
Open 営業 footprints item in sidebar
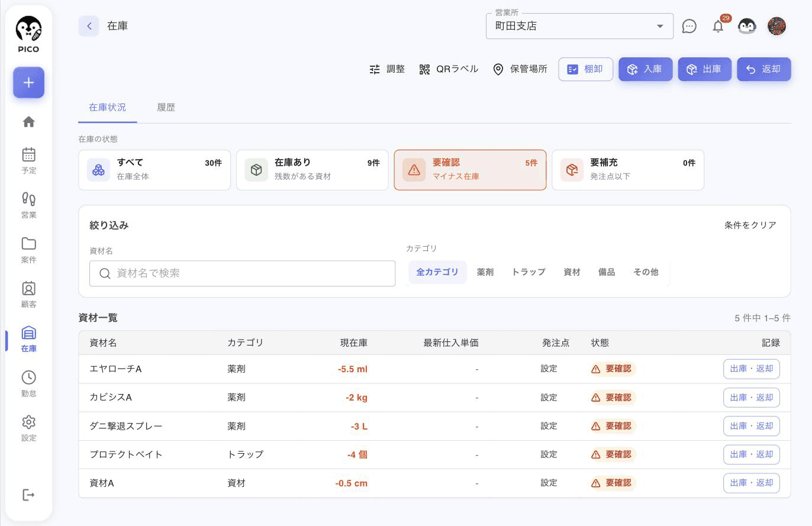coord(28,205)
